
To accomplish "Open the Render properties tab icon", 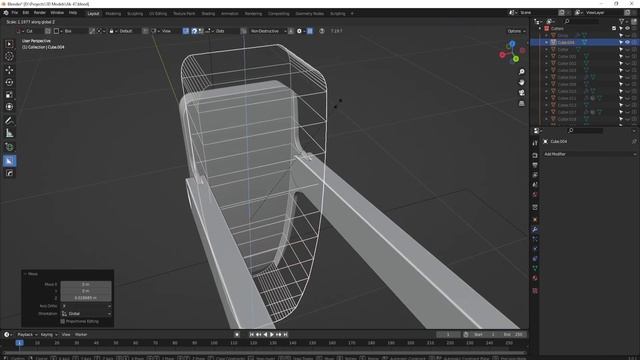I will tap(535, 156).
